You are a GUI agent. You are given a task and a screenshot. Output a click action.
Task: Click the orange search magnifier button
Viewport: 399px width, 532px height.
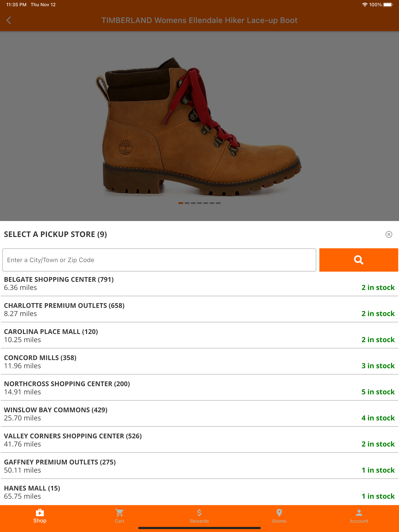tap(358, 260)
